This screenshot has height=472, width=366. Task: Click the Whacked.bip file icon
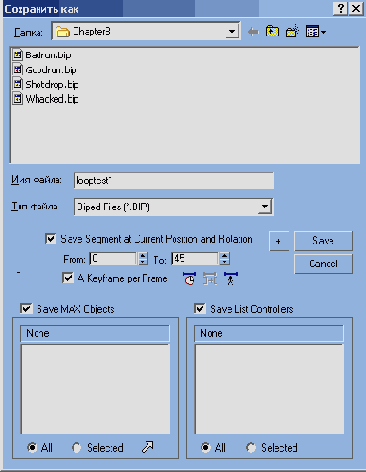[x=18, y=99]
